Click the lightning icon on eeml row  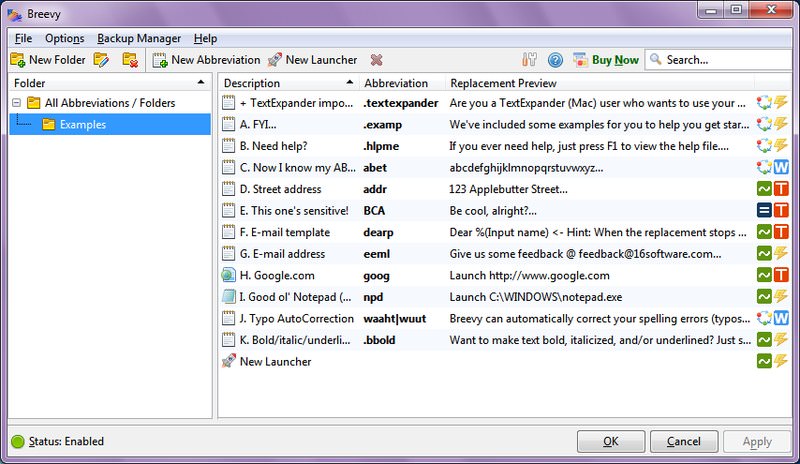(x=781, y=253)
